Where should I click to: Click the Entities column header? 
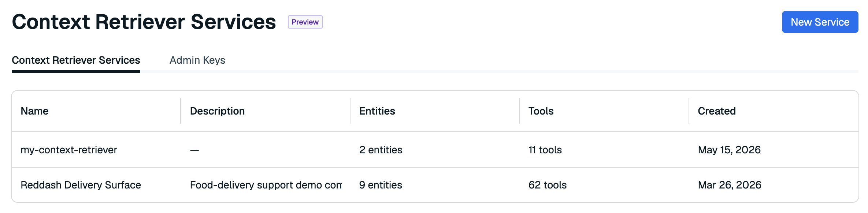(377, 111)
